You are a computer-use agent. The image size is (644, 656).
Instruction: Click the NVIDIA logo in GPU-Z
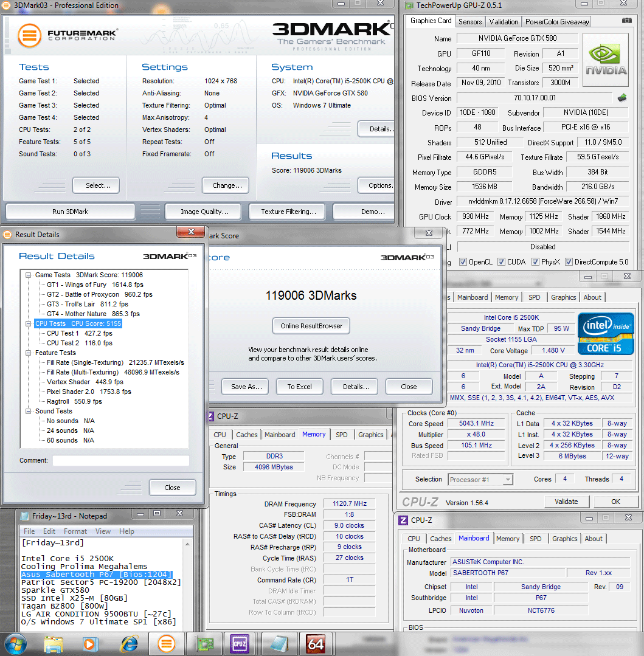pyautogui.click(x=606, y=60)
